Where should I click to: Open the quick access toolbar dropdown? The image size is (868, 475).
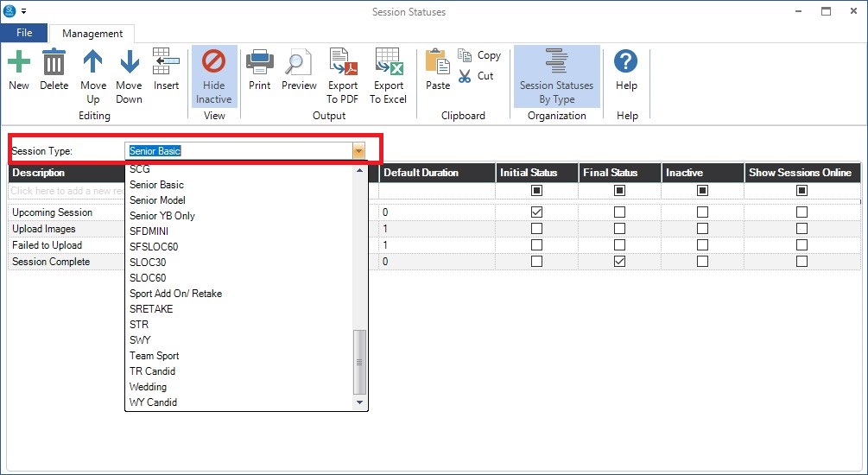24,11
